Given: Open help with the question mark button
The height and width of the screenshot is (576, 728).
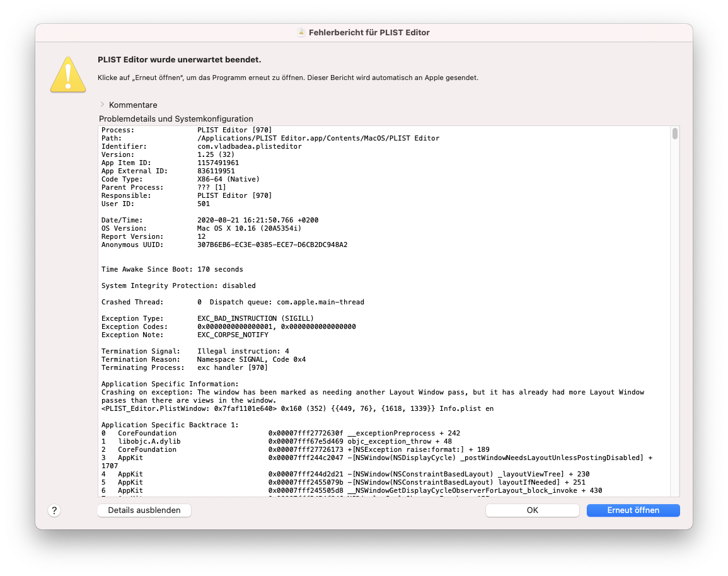Looking at the screenshot, I should click(54, 510).
